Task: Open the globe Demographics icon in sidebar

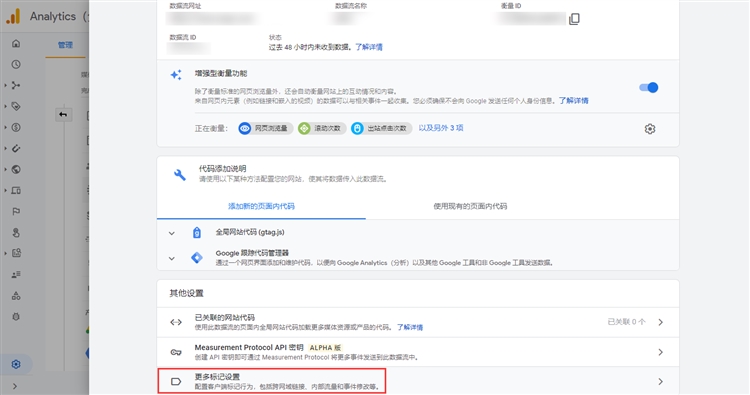Action: pos(16,169)
